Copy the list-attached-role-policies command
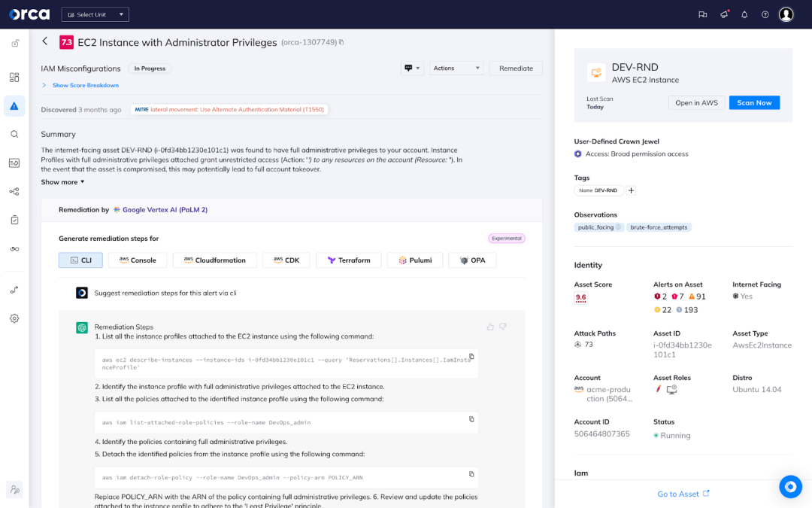The width and height of the screenshot is (812, 508). point(471,419)
